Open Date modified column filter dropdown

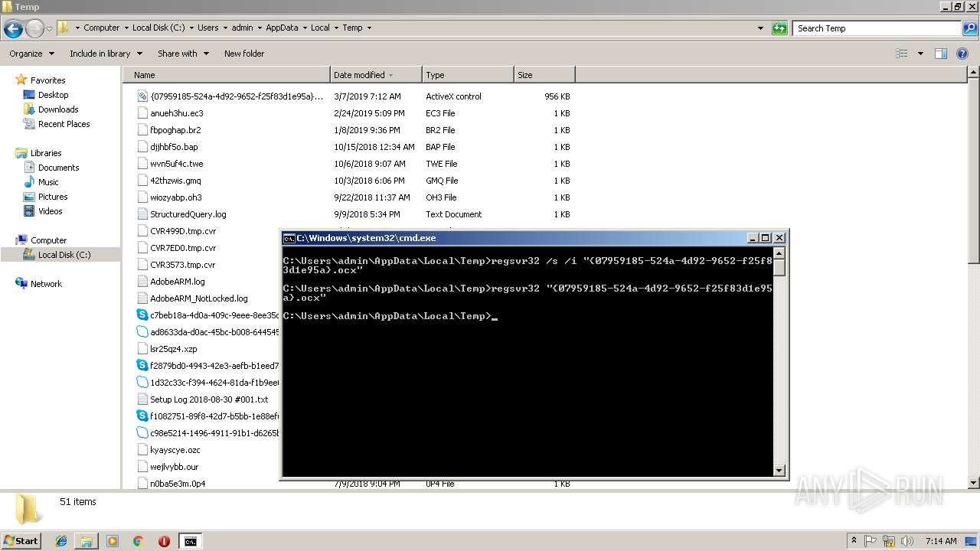tap(391, 75)
